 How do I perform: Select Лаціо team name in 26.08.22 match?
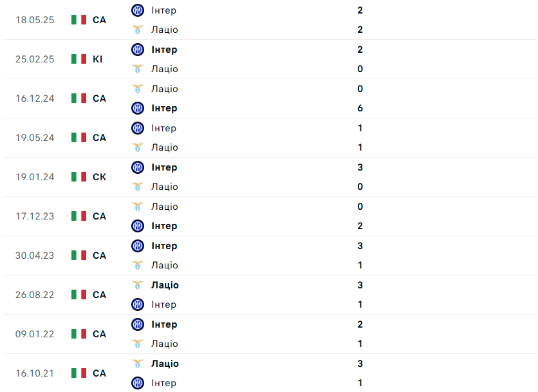click(x=165, y=285)
